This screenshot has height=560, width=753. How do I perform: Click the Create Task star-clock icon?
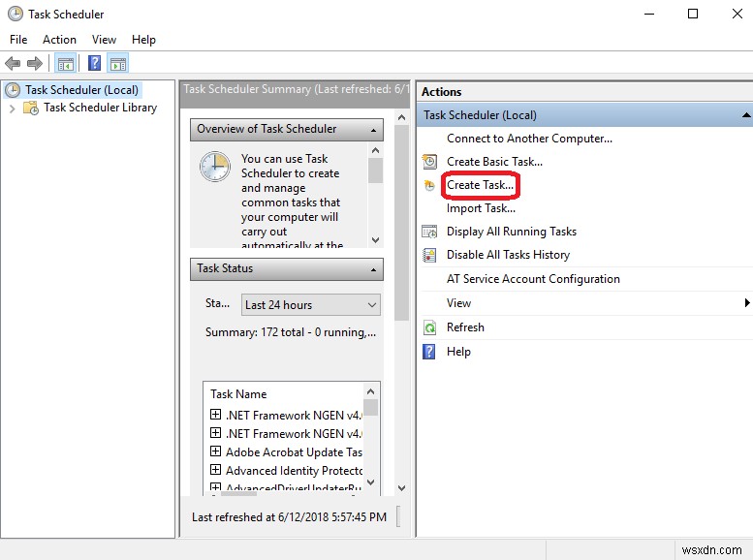429,185
